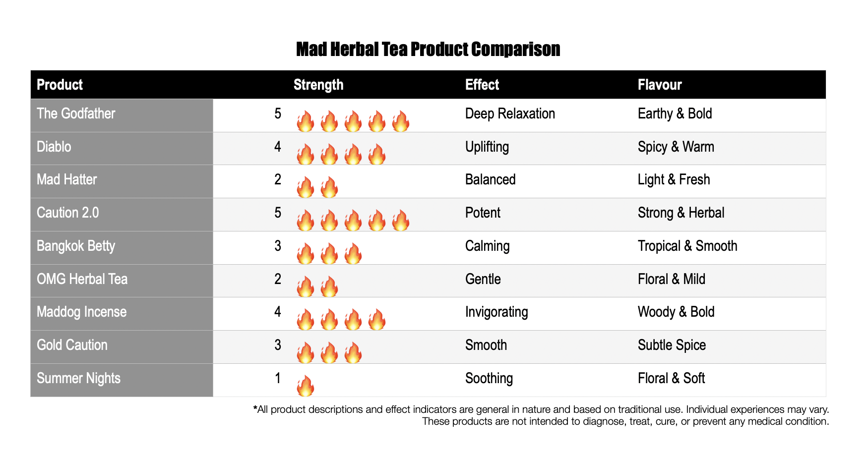Click the third flame icon for Bangkok Betty
The image size is (868, 456).
[353, 254]
